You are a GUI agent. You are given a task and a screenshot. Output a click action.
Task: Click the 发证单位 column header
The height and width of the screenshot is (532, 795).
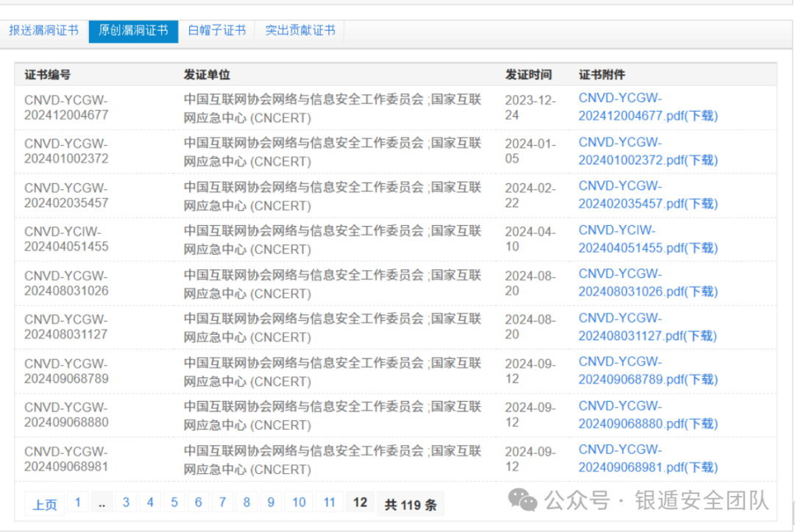206,75
